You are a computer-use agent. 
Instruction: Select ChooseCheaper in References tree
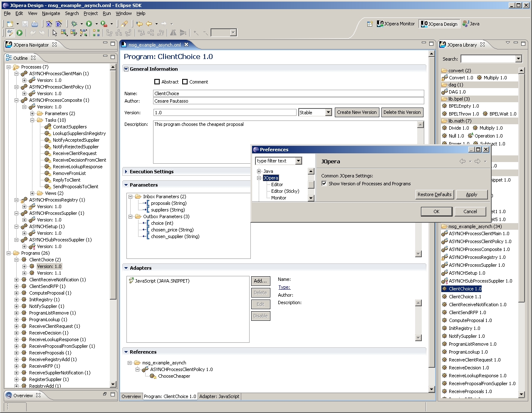tap(174, 376)
